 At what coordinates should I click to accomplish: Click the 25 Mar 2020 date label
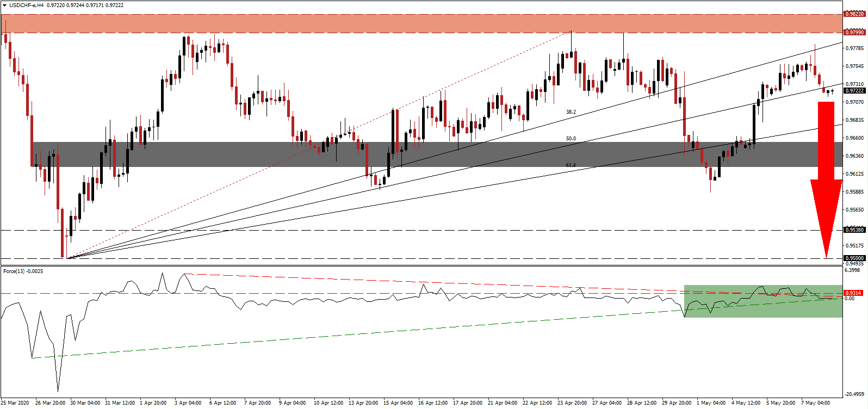[15, 403]
